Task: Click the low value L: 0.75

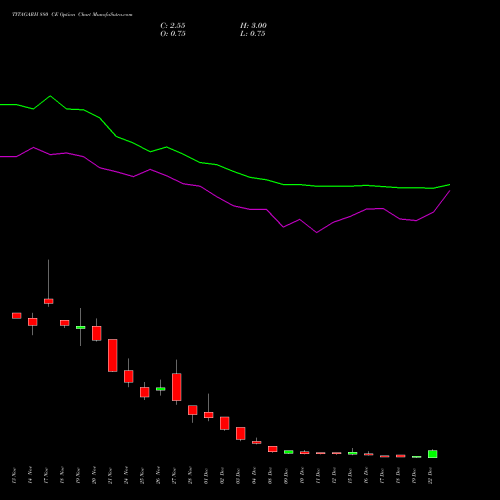Action: (x=253, y=34)
